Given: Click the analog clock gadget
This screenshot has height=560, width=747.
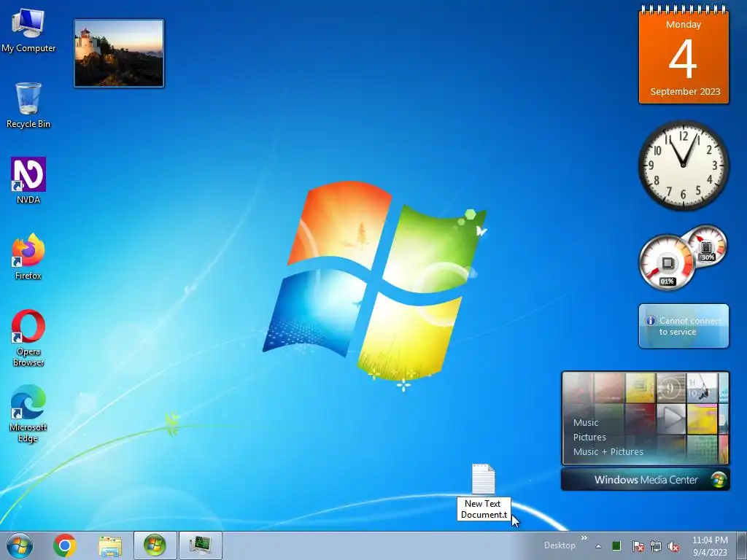Looking at the screenshot, I should tap(683, 164).
